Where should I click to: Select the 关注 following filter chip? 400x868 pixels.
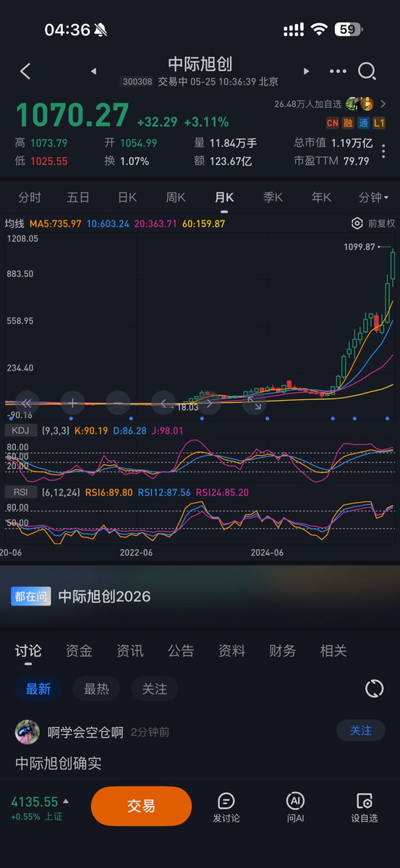tap(154, 689)
